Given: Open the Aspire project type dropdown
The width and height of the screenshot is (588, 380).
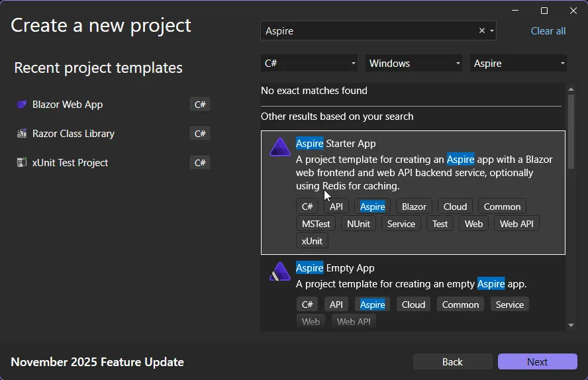Looking at the screenshot, I should click(x=519, y=64).
